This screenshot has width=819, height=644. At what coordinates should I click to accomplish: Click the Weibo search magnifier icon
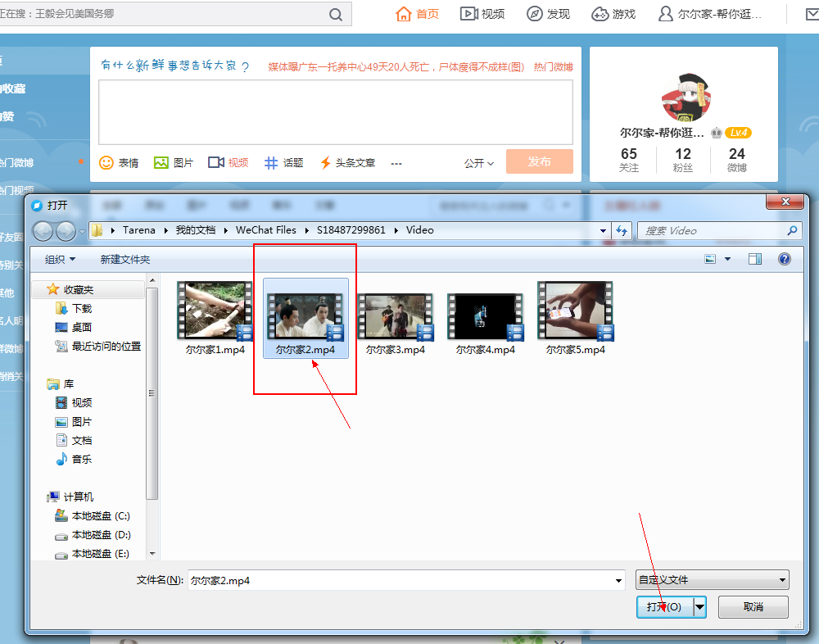point(336,15)
